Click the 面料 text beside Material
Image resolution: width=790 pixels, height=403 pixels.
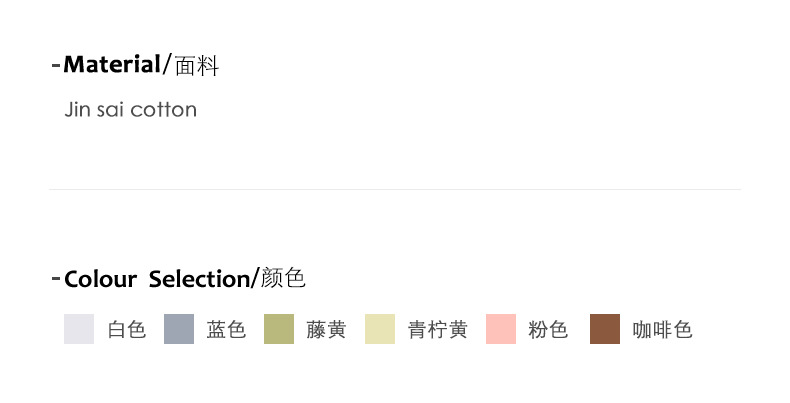[196, 67]
